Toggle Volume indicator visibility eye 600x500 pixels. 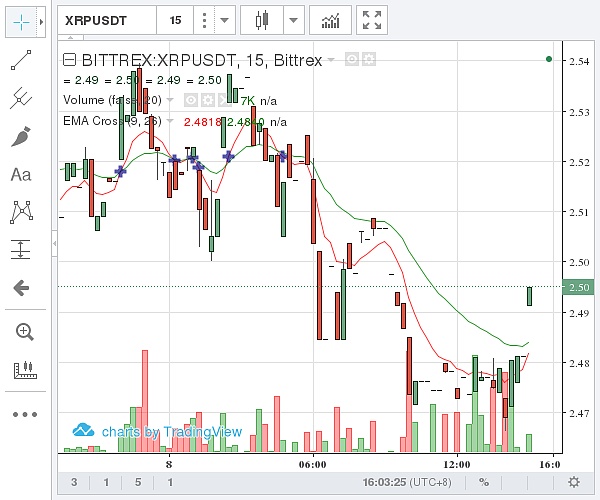pyautogui.click(x=191, y=100)
